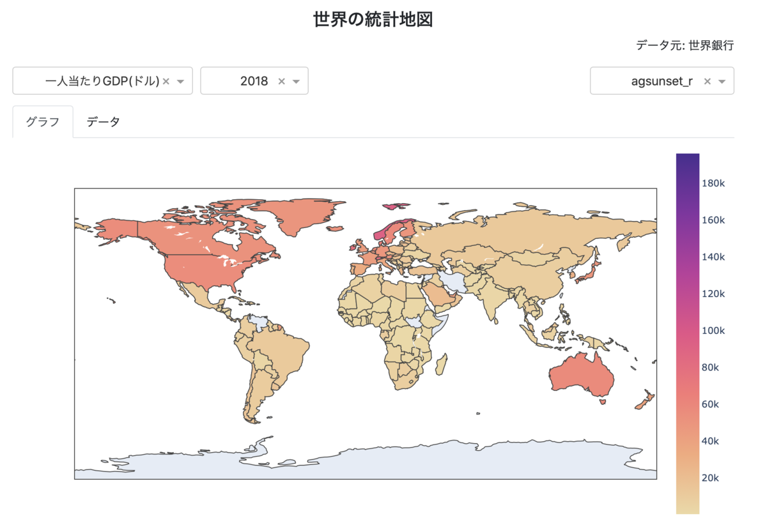Click the 世界の統計地図 page title
767x532 pixels.
(x=373, y=19)
